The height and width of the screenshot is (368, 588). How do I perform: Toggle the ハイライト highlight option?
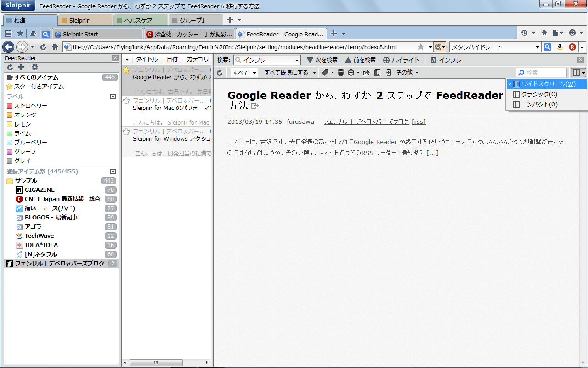(x=401, y=60)
